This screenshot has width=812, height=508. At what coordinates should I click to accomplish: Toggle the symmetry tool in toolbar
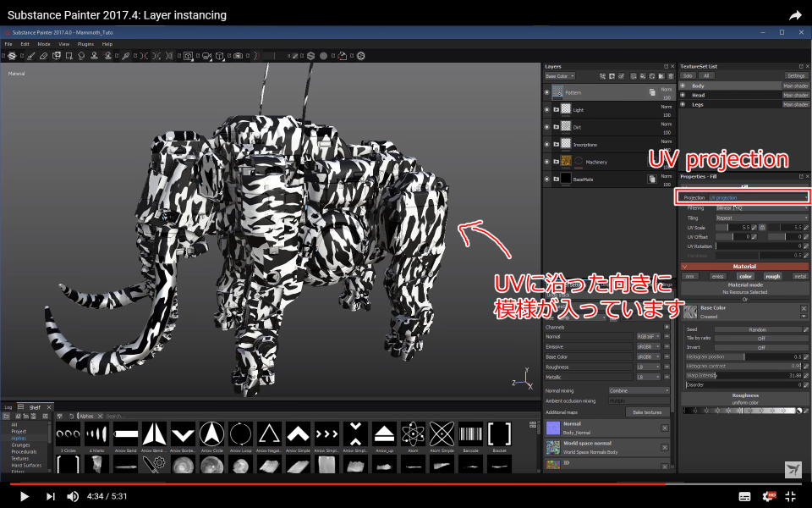click(144, 56)
